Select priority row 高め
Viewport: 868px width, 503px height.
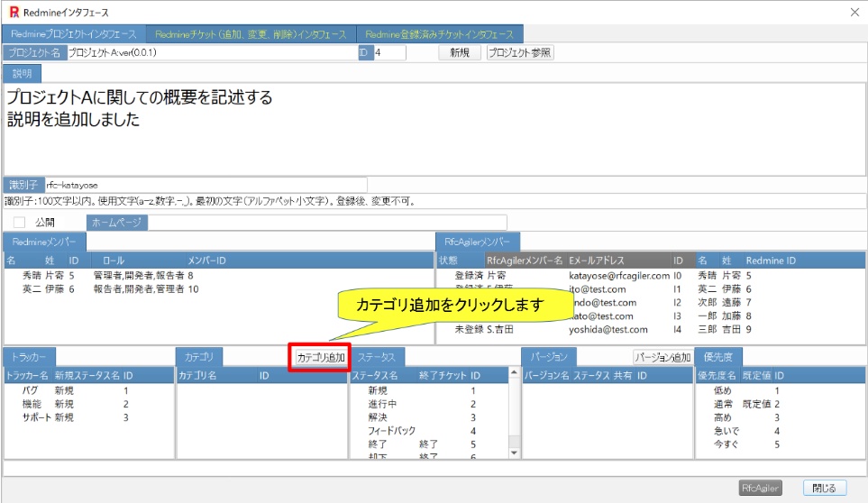(x=780, y=417)
